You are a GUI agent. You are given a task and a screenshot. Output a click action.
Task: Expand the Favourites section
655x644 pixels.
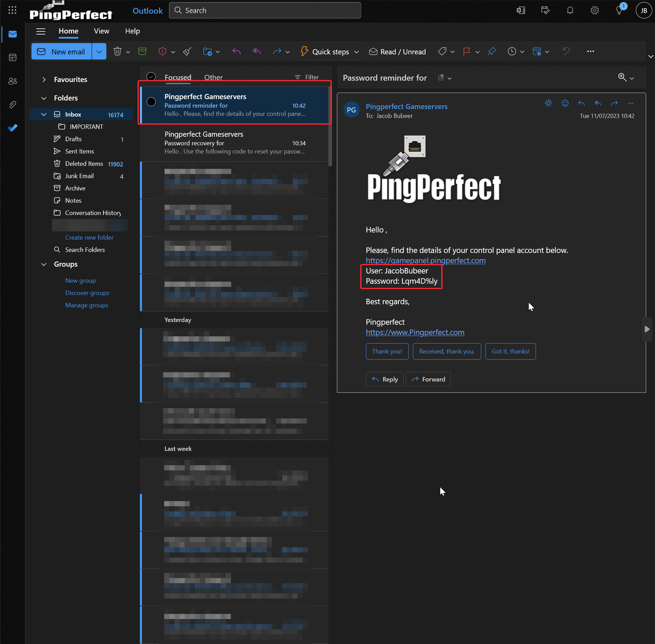click(44, 80)
